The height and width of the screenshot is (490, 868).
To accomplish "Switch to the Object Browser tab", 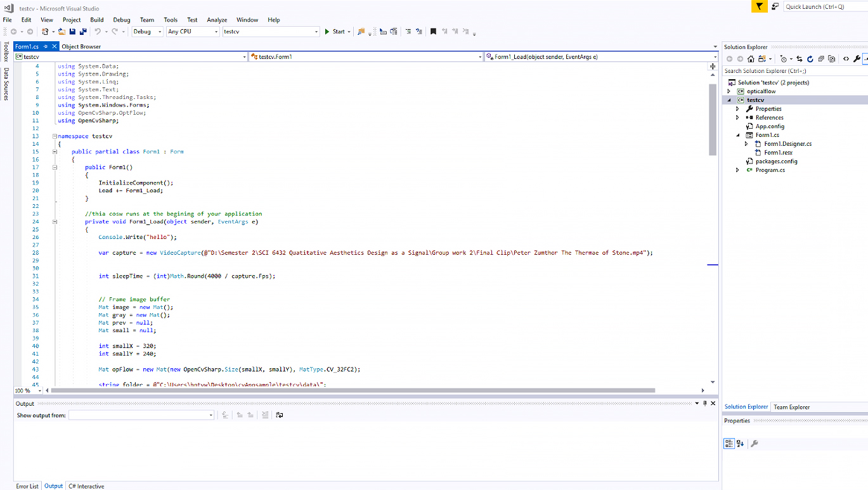I will (81, 46).
